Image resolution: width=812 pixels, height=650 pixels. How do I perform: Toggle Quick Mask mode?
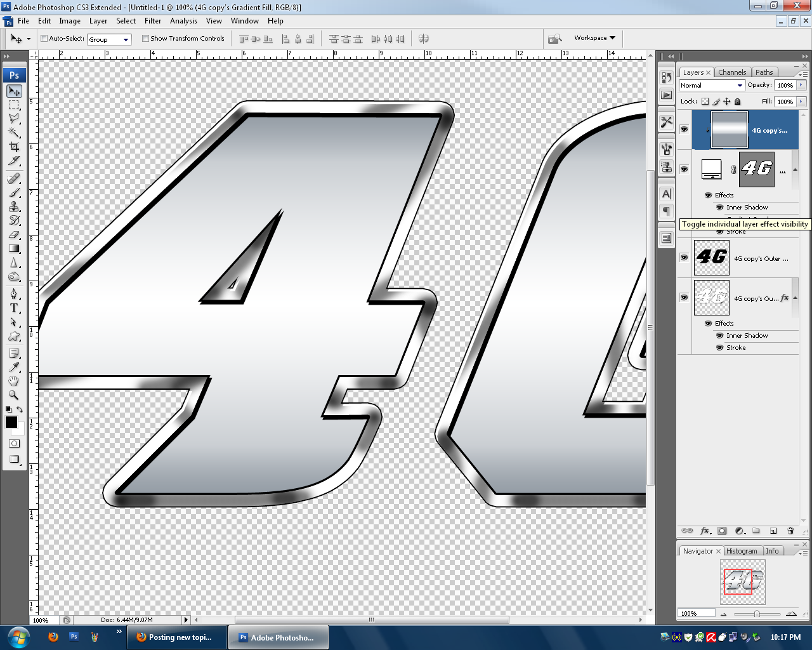click(x=14, y=444)
